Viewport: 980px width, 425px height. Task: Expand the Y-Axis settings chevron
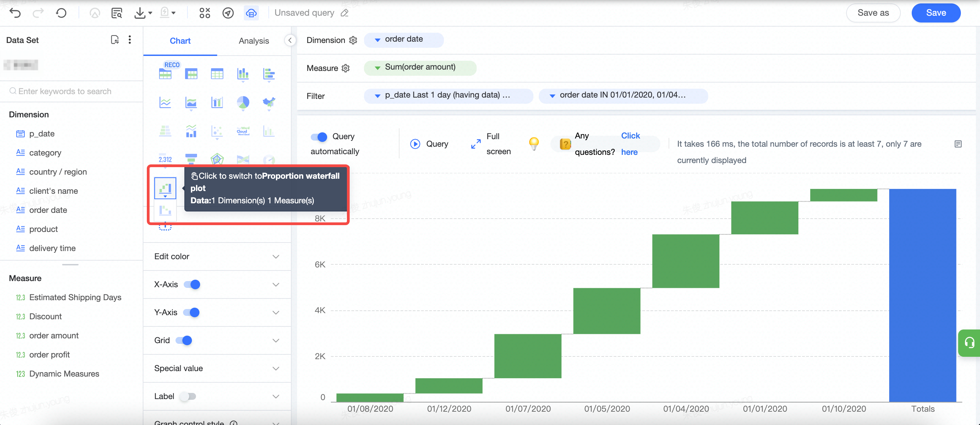pyautogui.click(x=276, y=312)
